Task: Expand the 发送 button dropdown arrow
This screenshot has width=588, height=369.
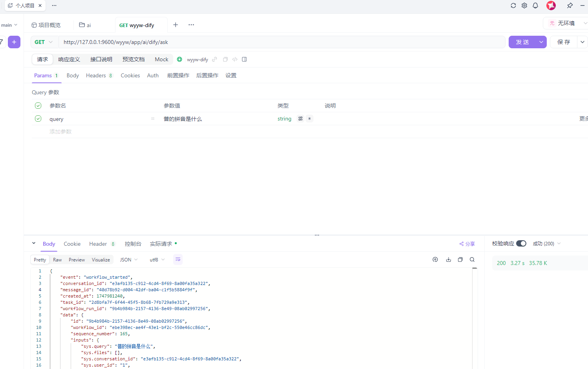Action: click(541, 42)
